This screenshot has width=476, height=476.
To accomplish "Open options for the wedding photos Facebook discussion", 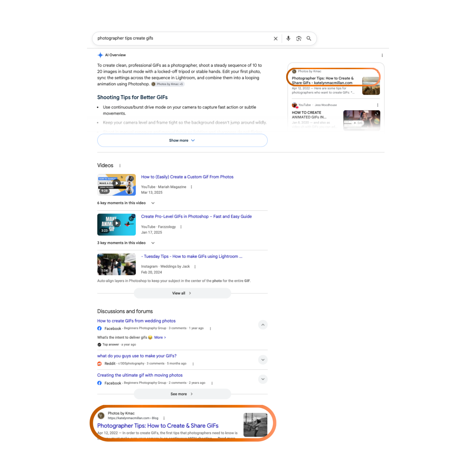I will click(x=210, y=328).
